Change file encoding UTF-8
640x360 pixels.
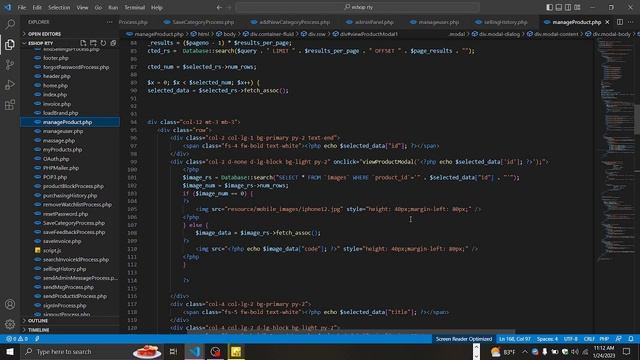571,339
